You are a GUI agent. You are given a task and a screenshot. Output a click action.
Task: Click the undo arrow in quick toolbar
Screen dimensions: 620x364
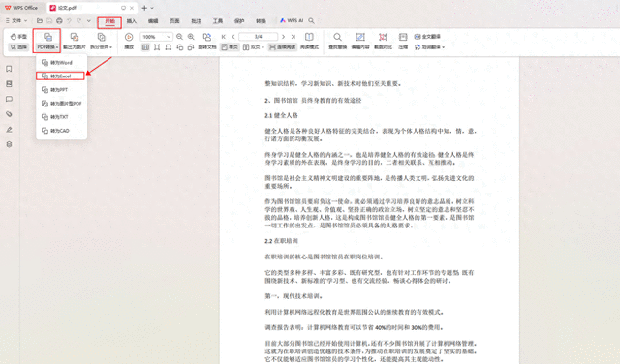[69, 21]
